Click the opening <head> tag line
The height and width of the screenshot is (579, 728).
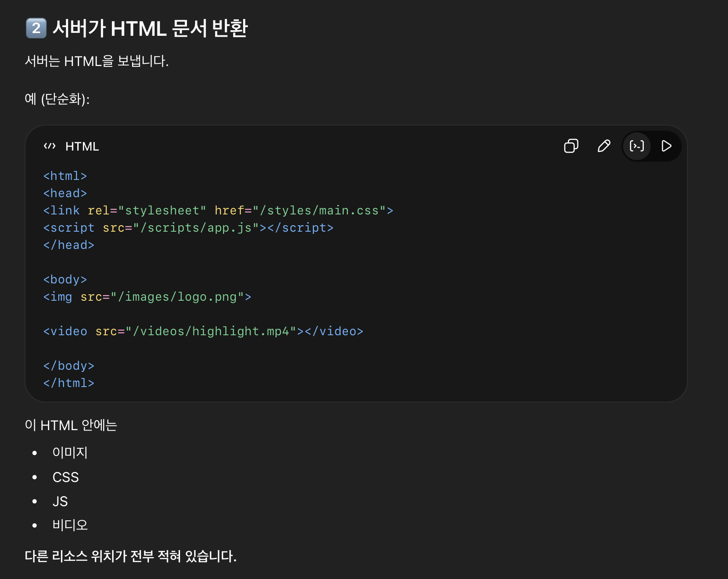[x=65, y=193]
